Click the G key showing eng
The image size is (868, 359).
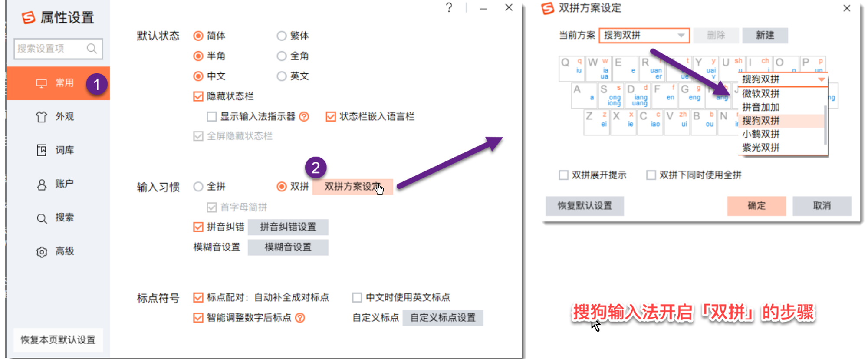pyautogui.click(x=690, y=96)
